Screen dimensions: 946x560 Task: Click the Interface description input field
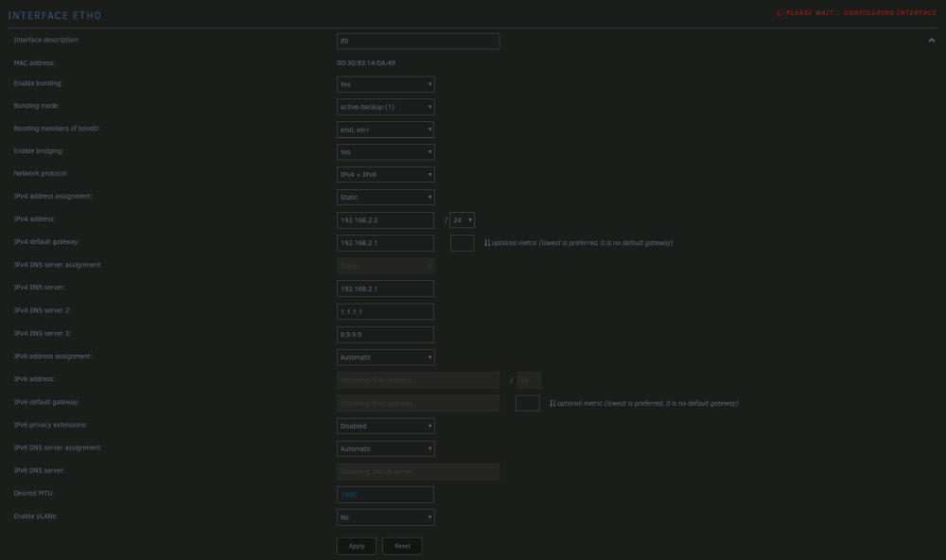417,41
